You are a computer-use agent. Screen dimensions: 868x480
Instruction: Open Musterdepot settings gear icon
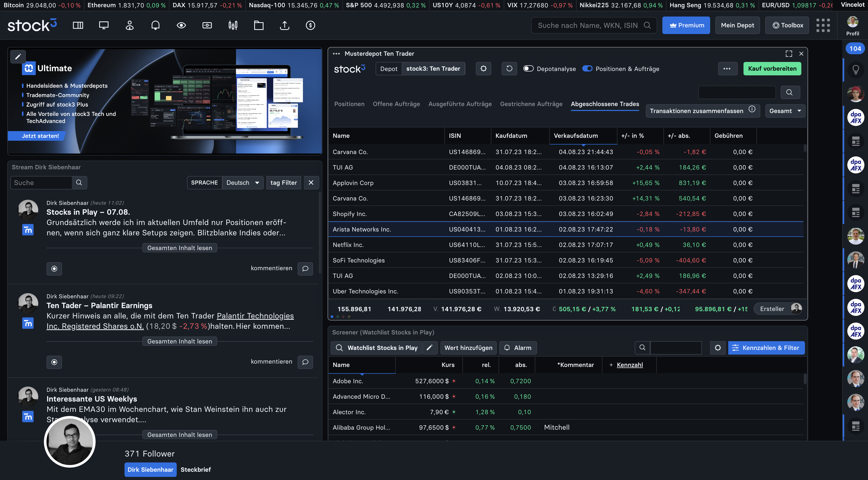pos(484,69)
